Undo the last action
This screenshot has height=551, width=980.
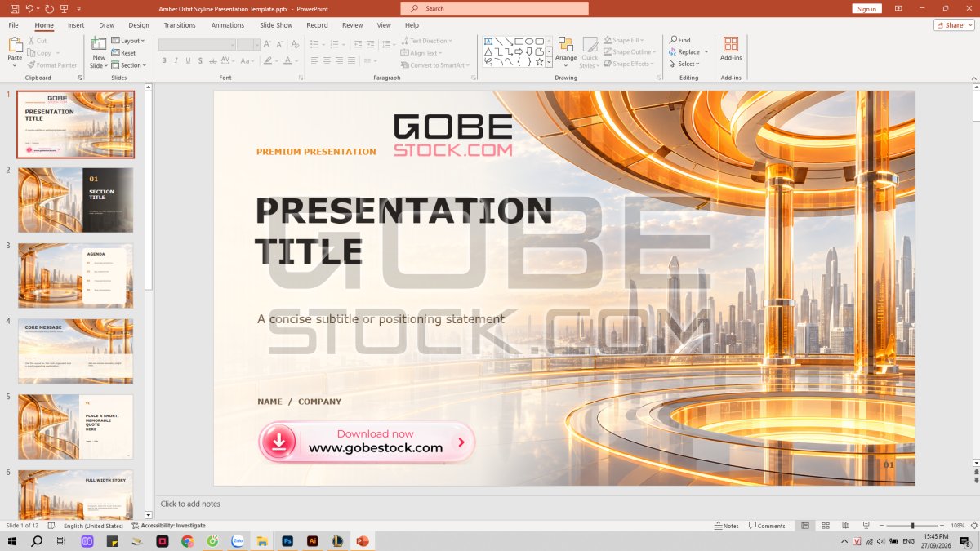[29, 8]
